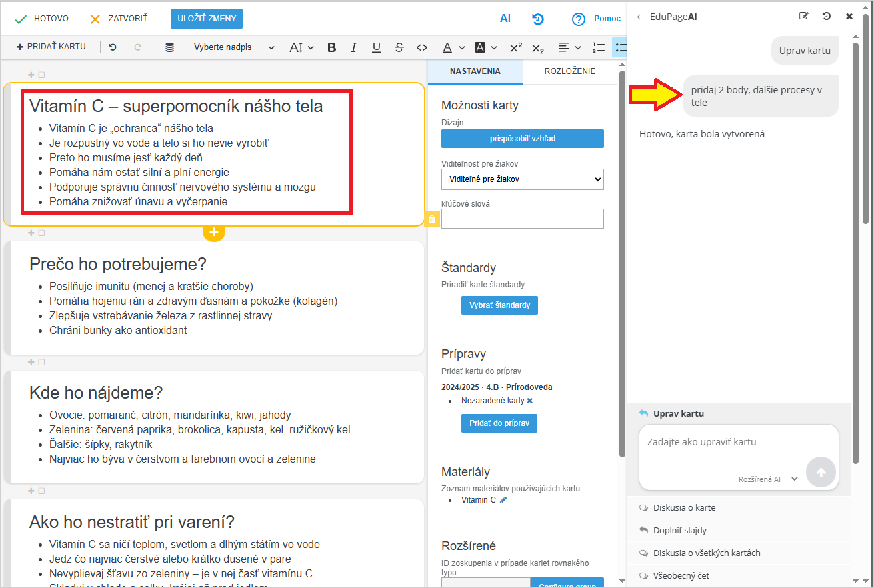This screenshot has height=588, width=874.
Task: Switch to the Rozloženie tab
Action: tap(569, 71)
